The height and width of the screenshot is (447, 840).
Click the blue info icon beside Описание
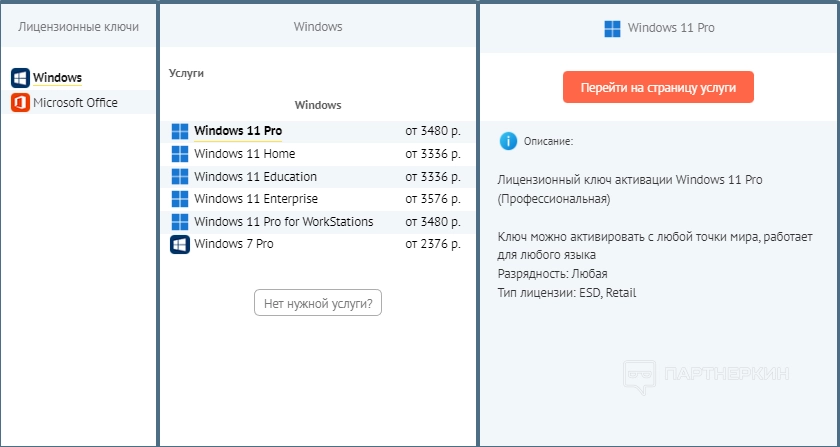508,141
